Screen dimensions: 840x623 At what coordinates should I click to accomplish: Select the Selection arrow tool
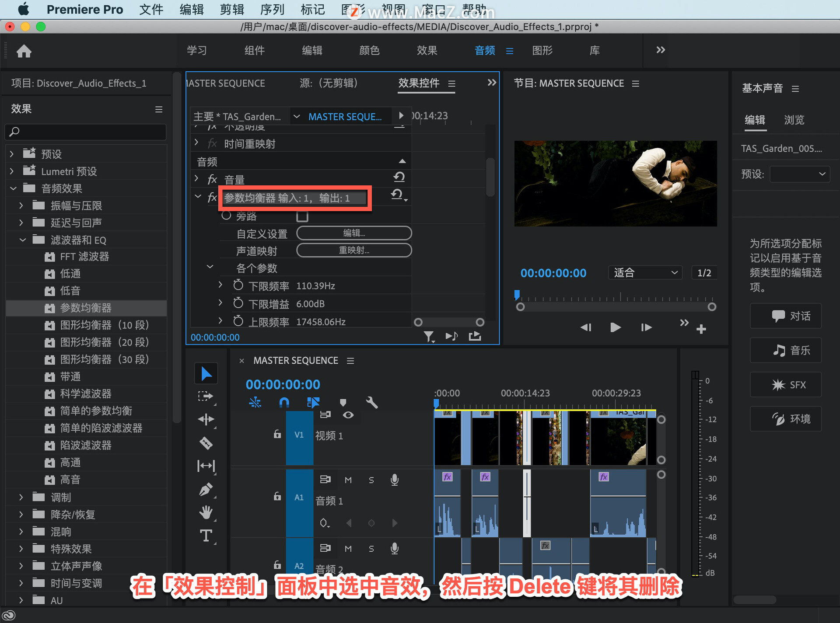206,374
